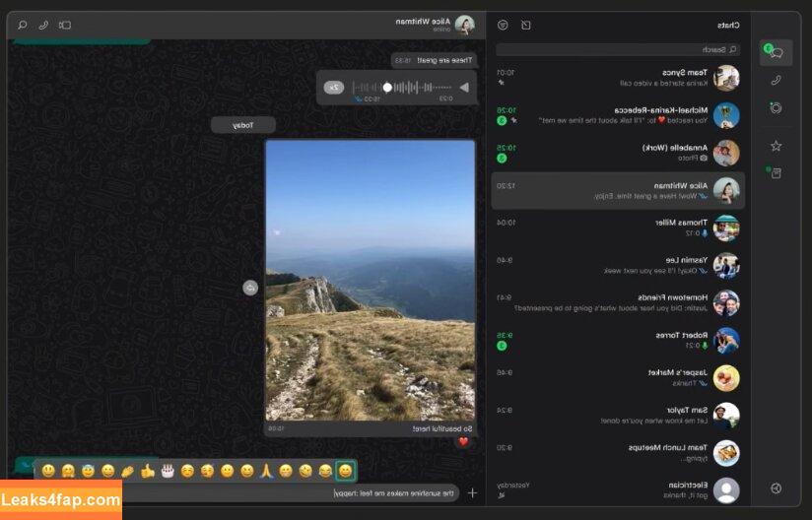Start a video call with Alice Whitman
This screenshot has width=812, height=520.
[65, 25]
